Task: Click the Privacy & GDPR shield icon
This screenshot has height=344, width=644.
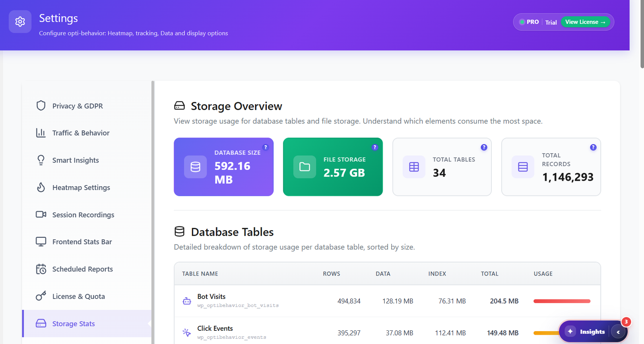Action: pyautogui.click(x=41, y=105)
